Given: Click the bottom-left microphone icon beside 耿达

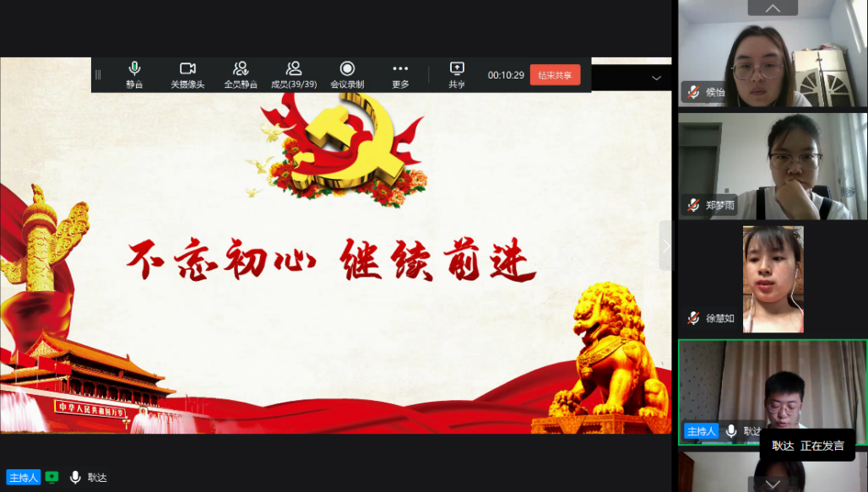Looking at the screenshot, I should tap(75, 478).
